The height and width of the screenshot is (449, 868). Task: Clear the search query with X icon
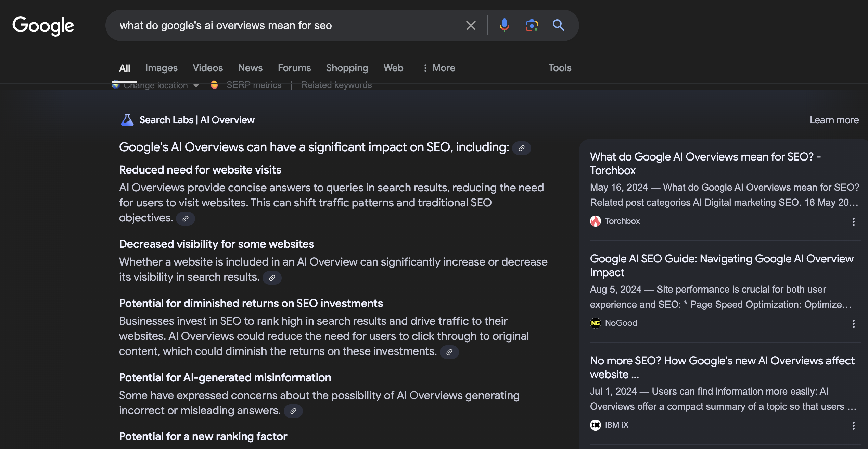click(x=471, y=25)
